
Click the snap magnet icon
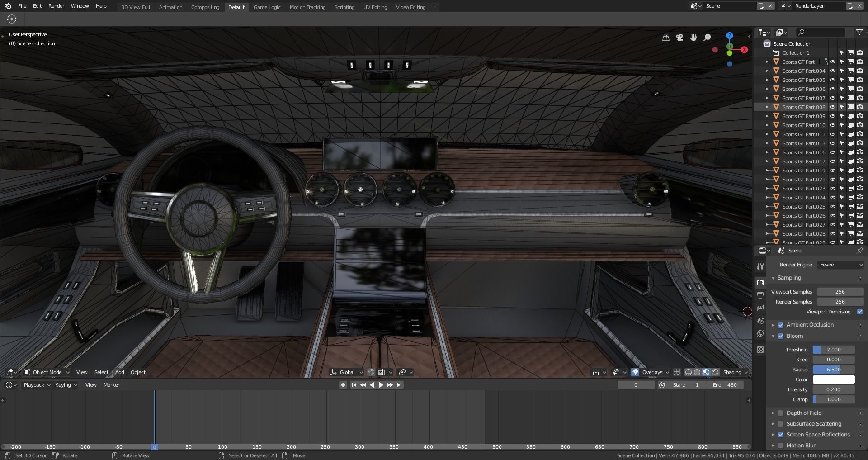371,372
